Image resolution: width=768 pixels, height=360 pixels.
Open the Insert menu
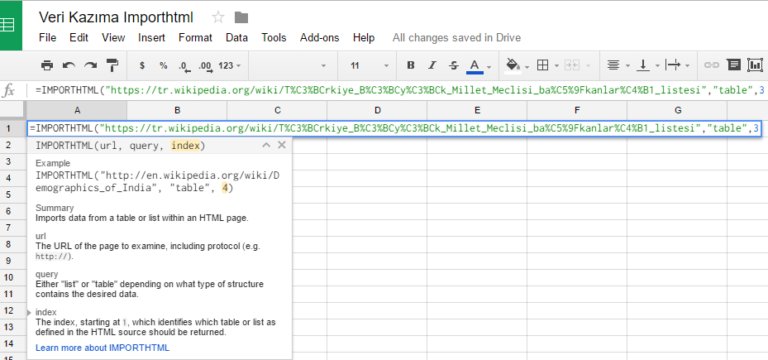pyautogui.click(x=151, y=38)
